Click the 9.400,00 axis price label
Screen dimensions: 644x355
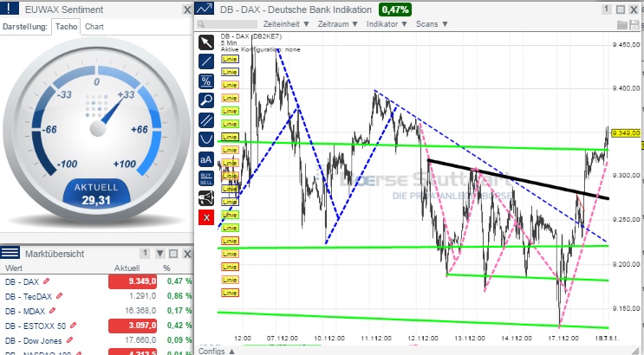pos(626,87)
